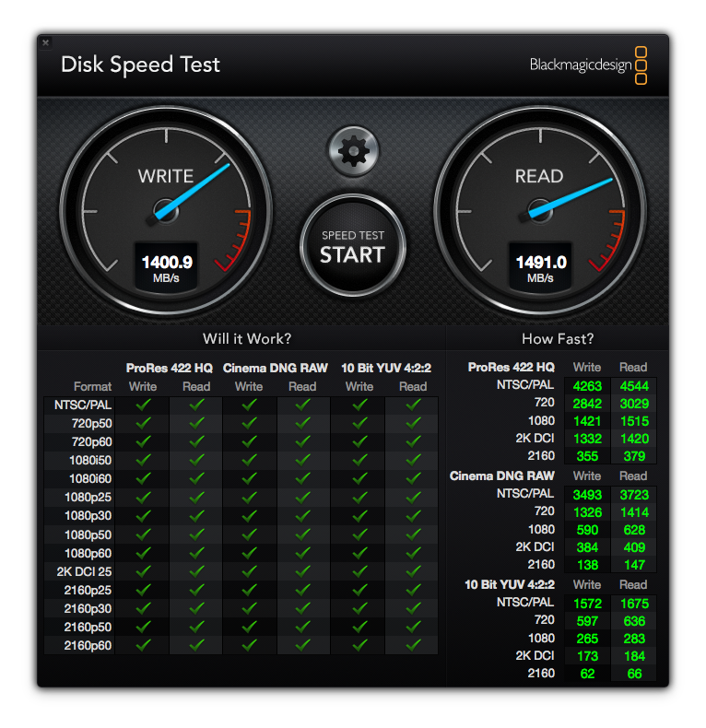706x728 pixels.
Task: Click the read speed 1491.0 MB/s readout
Action: (x=541, y=269)
